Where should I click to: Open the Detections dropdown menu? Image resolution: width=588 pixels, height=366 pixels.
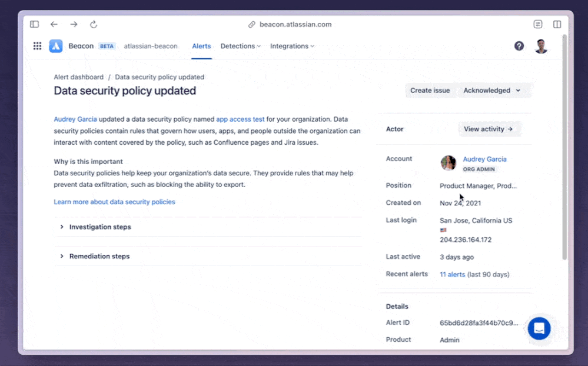point(240,46)
